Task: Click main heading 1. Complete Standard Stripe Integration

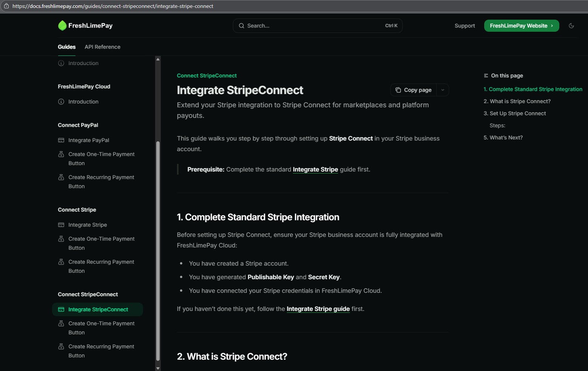Action: [x=258, y=217]
